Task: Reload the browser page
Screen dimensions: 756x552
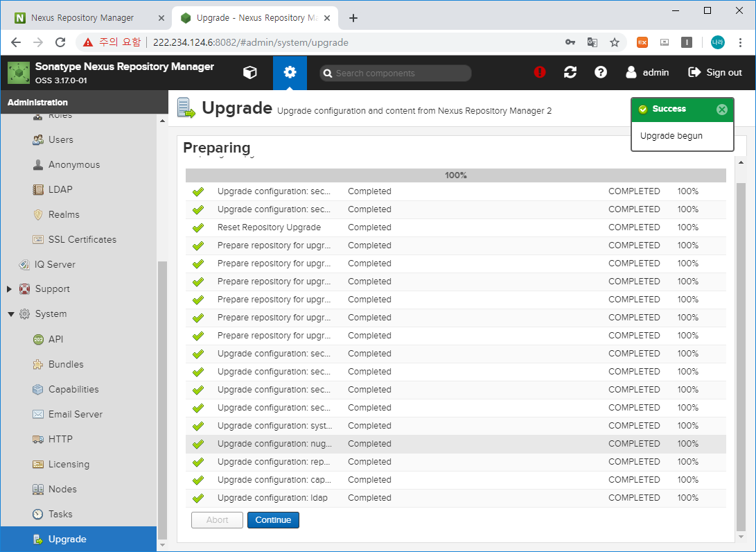Action: (x=60, y=42)
